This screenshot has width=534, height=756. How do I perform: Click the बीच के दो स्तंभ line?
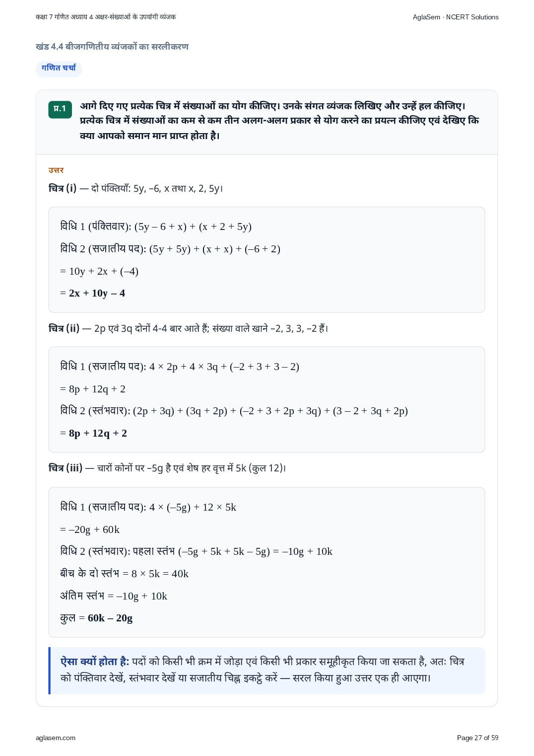[x=124, y=574]
